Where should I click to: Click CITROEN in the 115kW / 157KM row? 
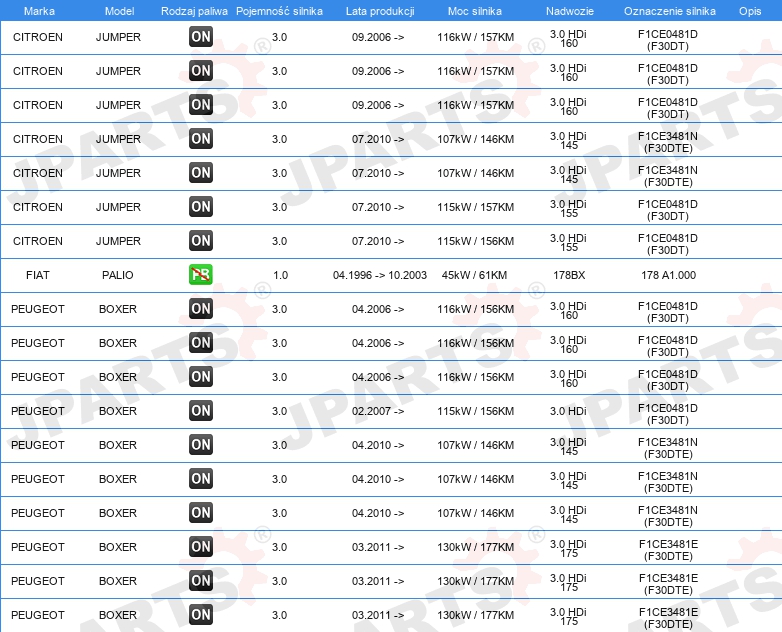coord(38,207)
